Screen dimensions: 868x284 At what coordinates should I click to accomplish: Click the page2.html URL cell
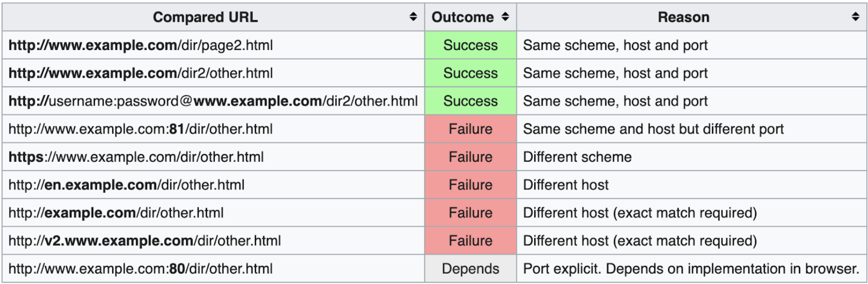141,45
